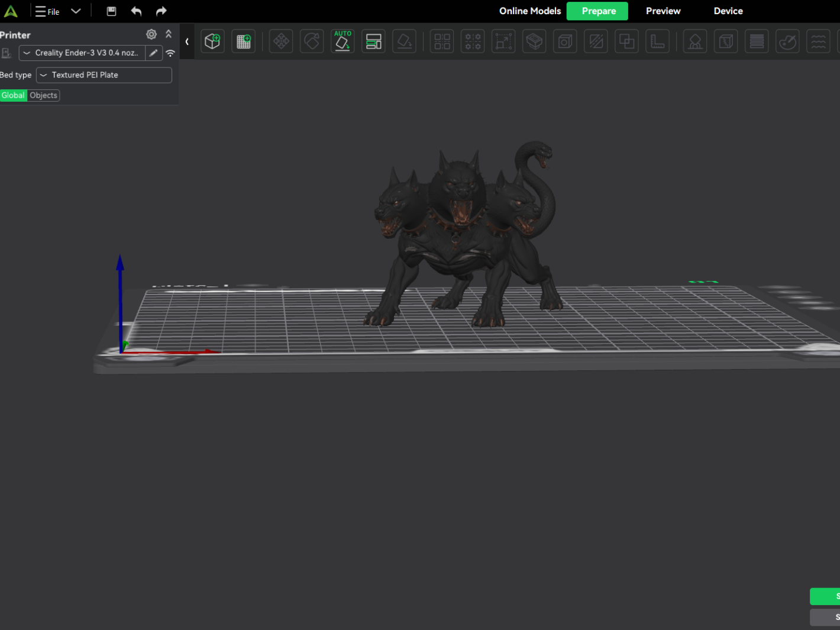Click the Add plate grid icon
The height and width of the screenshot is (630, 840).
click(244, 41)
